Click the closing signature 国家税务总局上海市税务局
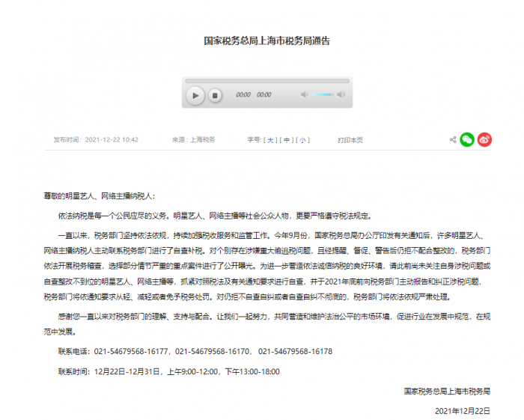The height and width of the screenshot is (420, 524). tap(447, 392)
